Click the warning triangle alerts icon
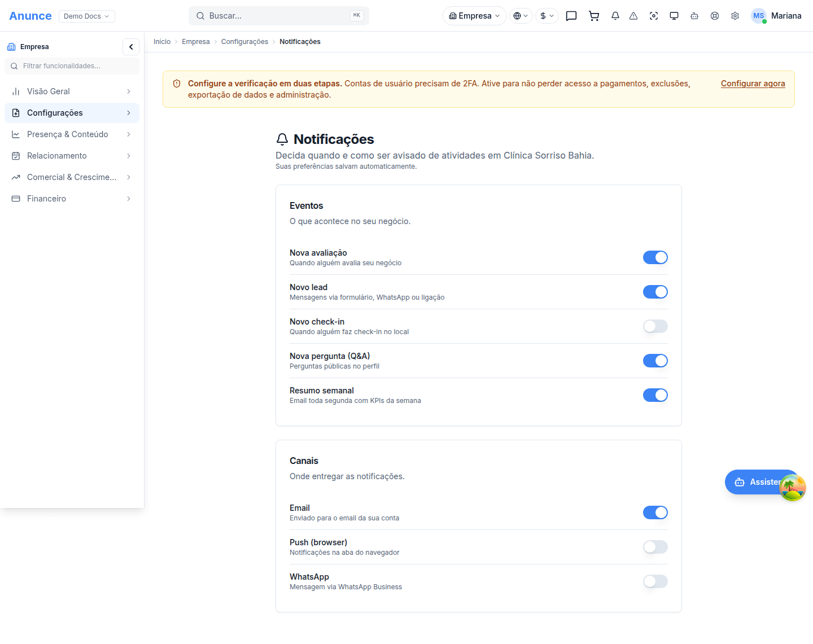 point(633,16)
